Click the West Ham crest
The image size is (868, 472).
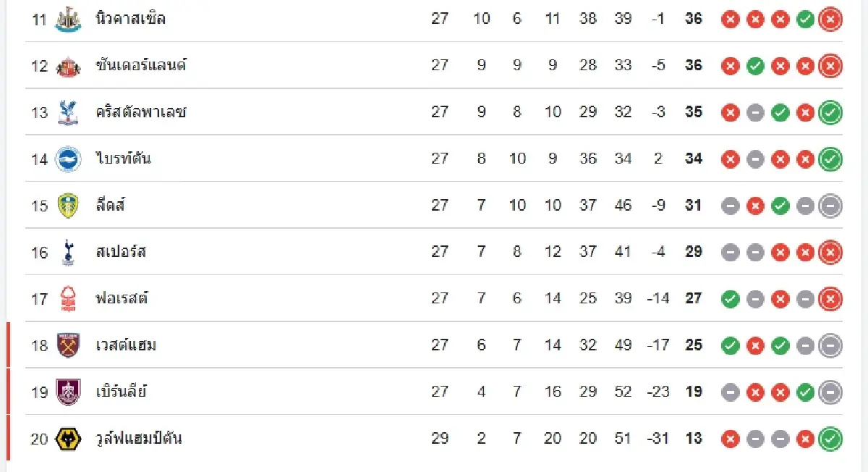click(x=67, y=345)
